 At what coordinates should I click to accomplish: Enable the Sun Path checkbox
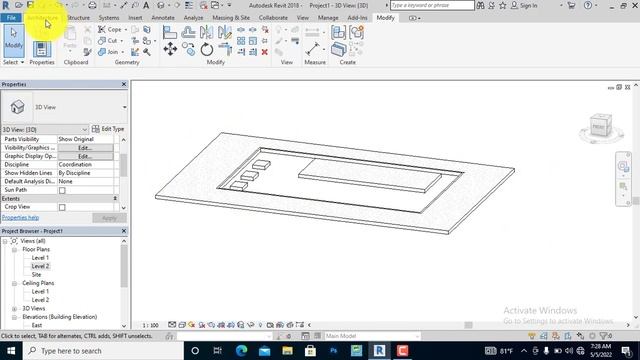click(x=62, y=190)
